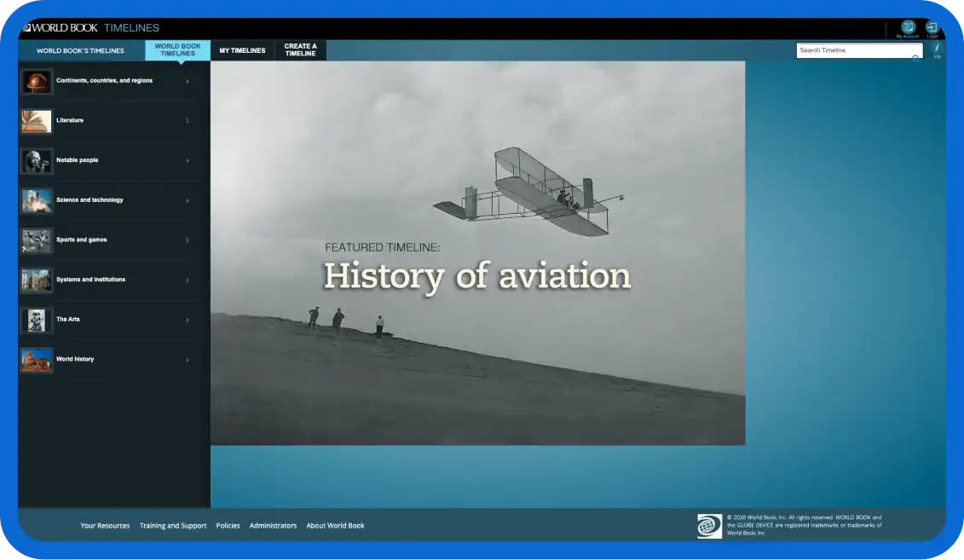Image resolution: width=964 pixels, height=560 pixels.
Task: Click the Login icon
Action: coord(932,28)
